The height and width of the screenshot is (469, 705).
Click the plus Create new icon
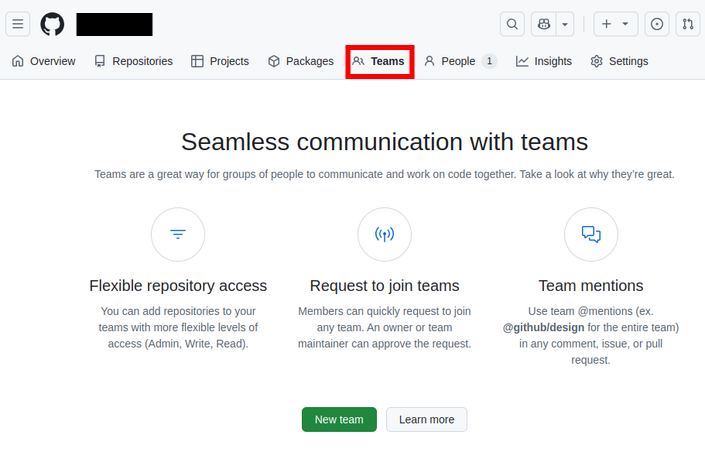click(607, 24)
